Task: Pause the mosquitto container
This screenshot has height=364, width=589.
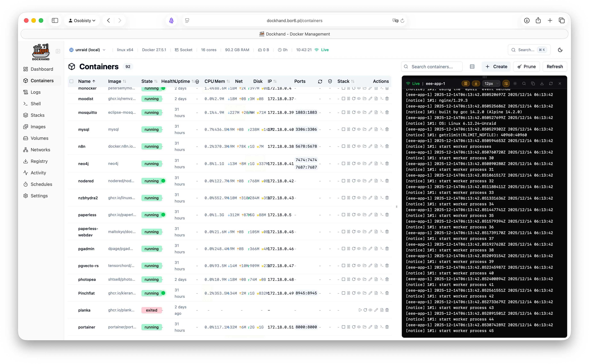Action: tap(349, 112)
